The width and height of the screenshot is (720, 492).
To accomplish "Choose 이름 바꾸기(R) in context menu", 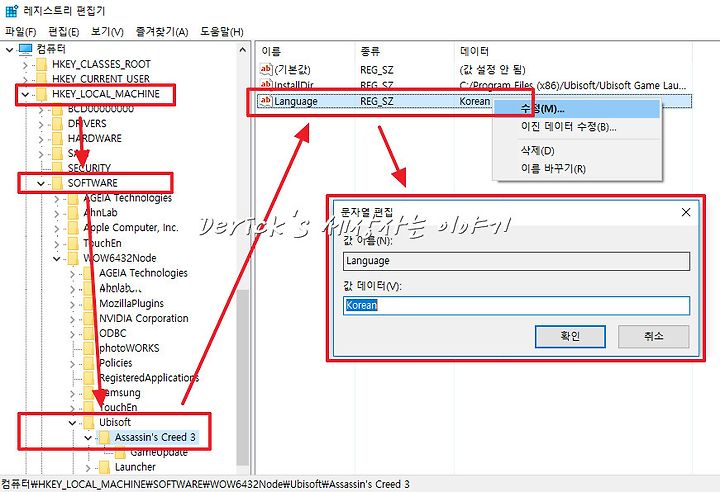I will [576, 169].
